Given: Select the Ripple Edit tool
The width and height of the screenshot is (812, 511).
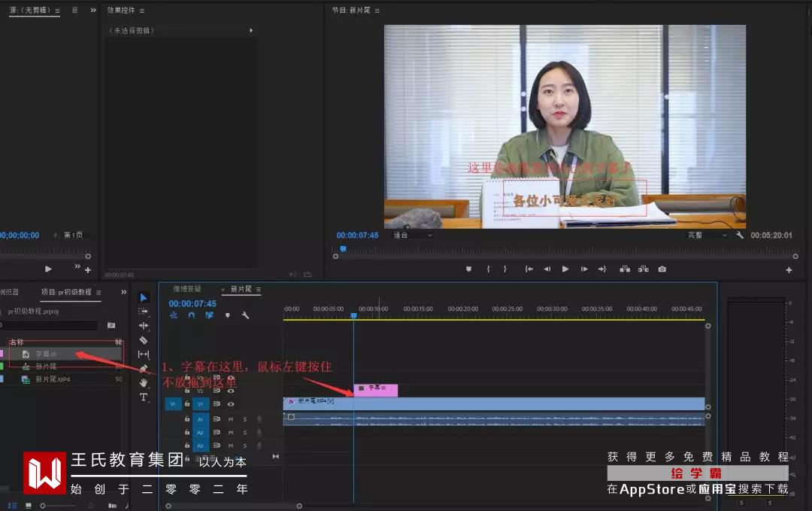Looking at the screenshot, I should pyautogui.click(x=144, y=325).
